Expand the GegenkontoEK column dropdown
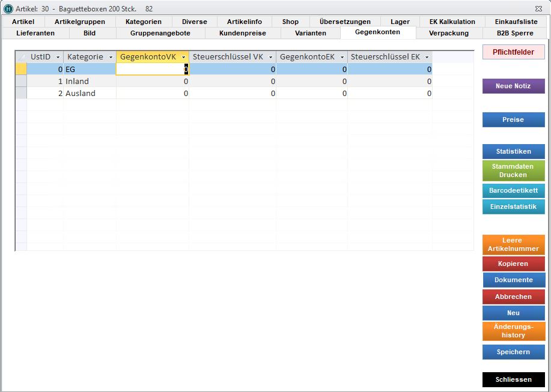The image size is (551, 392). 342,57
